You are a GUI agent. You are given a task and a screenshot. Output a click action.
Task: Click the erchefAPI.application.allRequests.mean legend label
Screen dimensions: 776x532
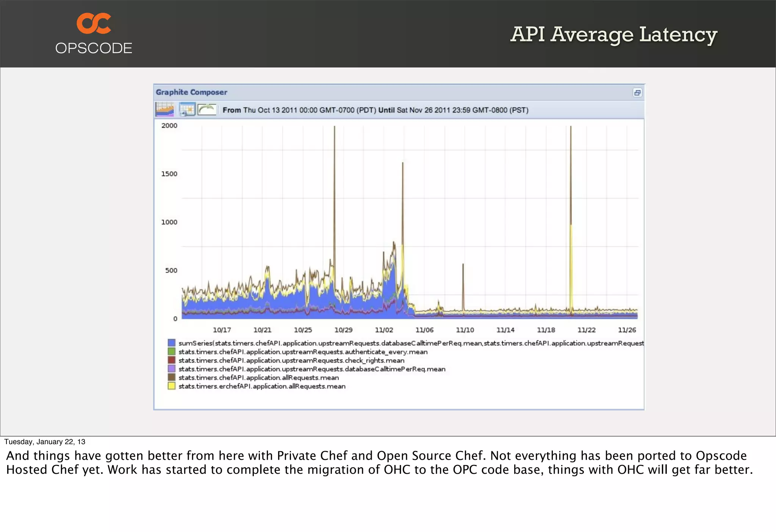click(x=262, y=387)
